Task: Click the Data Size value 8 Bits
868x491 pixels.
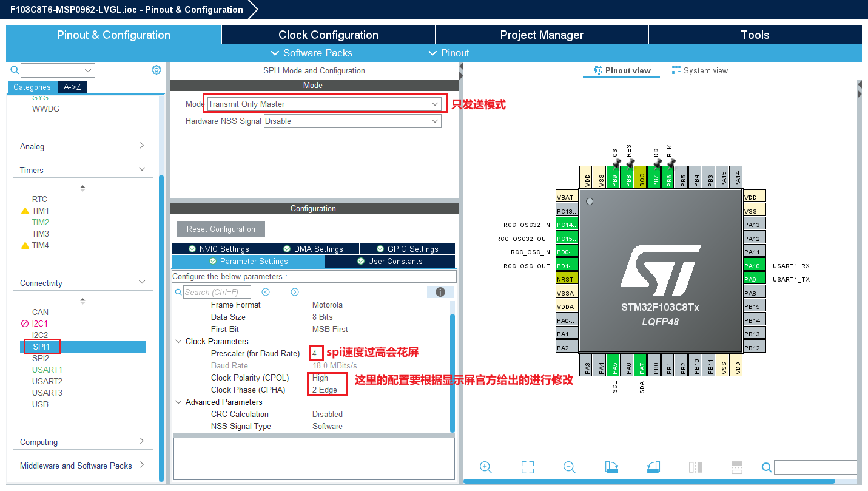Action: pos(322,317)
